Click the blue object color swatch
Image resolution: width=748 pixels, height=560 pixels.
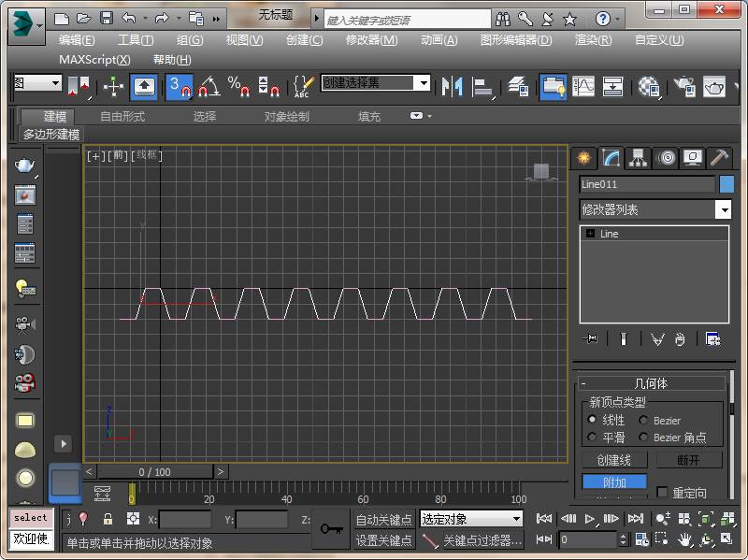tap(726, 184)
